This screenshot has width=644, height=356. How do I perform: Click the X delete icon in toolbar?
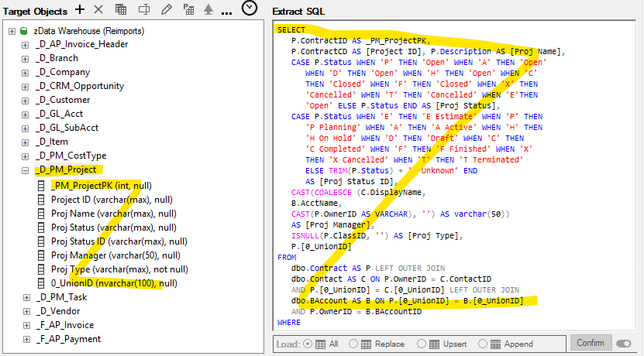click(98, 9)
